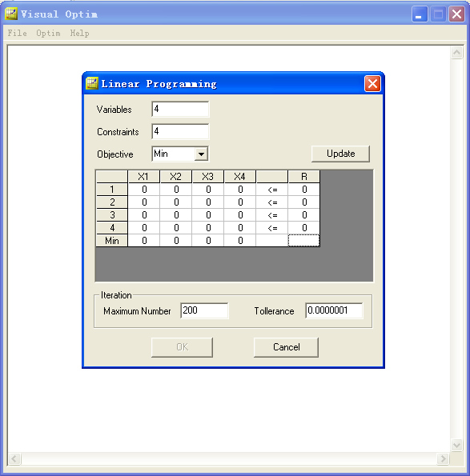Click the Min row header

(112, 241)
